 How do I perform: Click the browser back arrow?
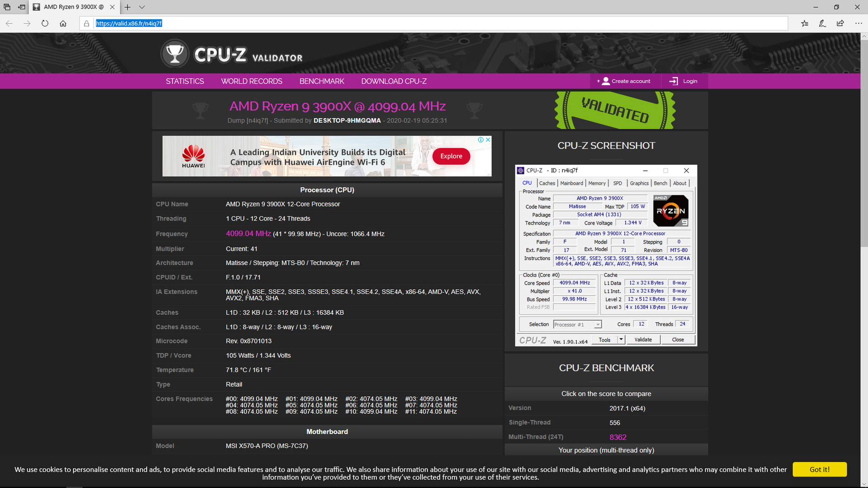[9, 23]
